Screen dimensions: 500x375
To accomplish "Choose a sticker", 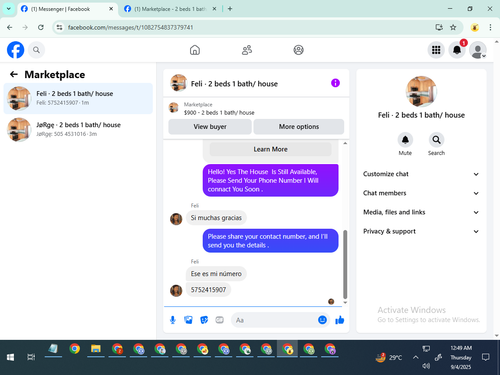I will (204, 320).
